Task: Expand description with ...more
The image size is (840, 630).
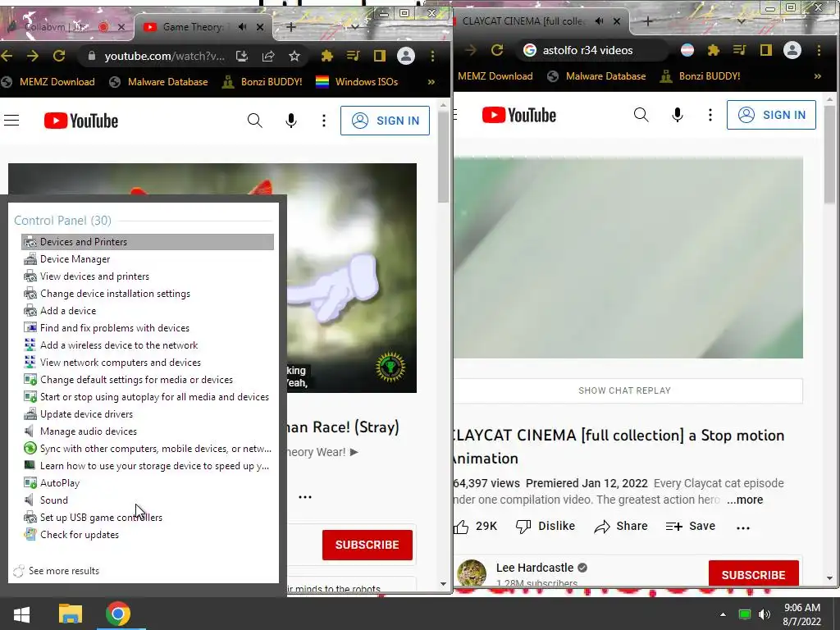Action: click(745, 500)
